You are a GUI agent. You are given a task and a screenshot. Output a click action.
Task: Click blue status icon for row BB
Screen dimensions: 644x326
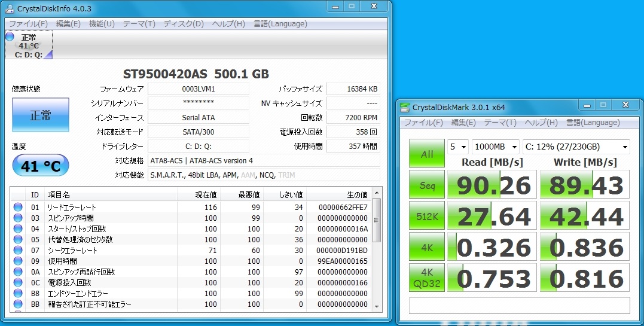tap(18, 304)
